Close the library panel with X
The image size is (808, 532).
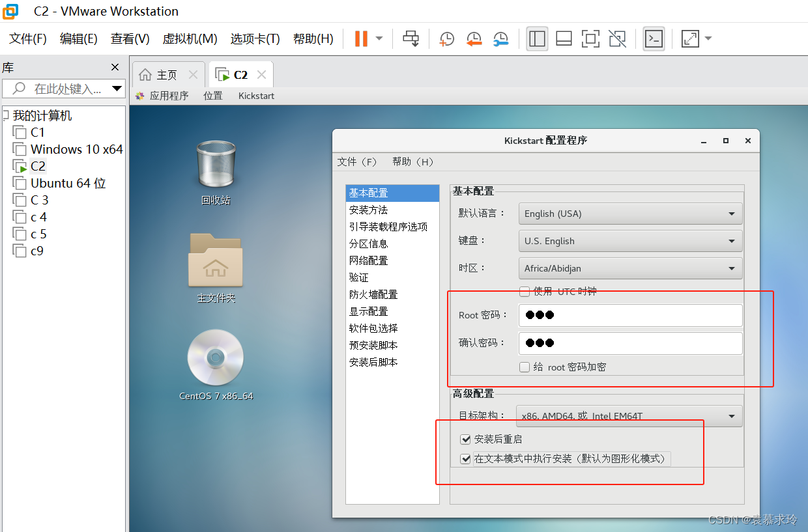tap(115, 67)
